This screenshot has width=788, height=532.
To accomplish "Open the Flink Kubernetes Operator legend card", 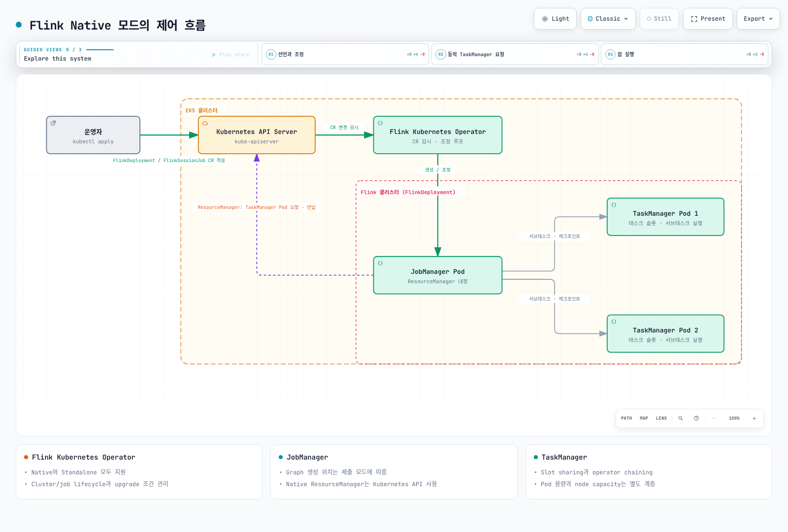I will point(139,472).
